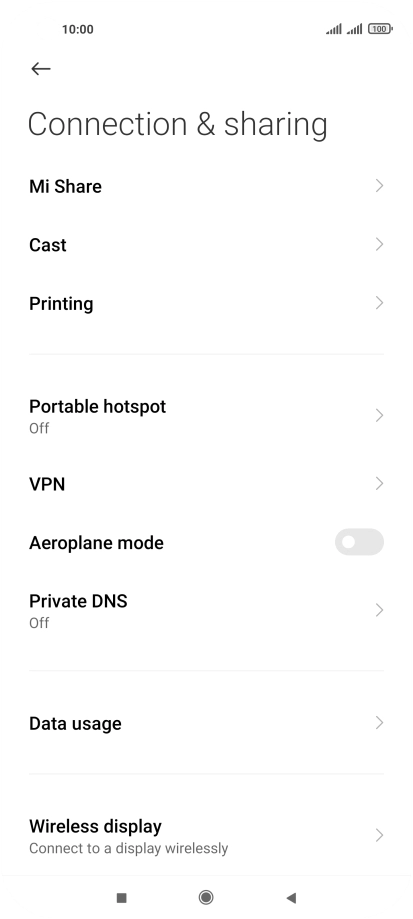Tap the triangle back navigation icon

tap(291, 897)
